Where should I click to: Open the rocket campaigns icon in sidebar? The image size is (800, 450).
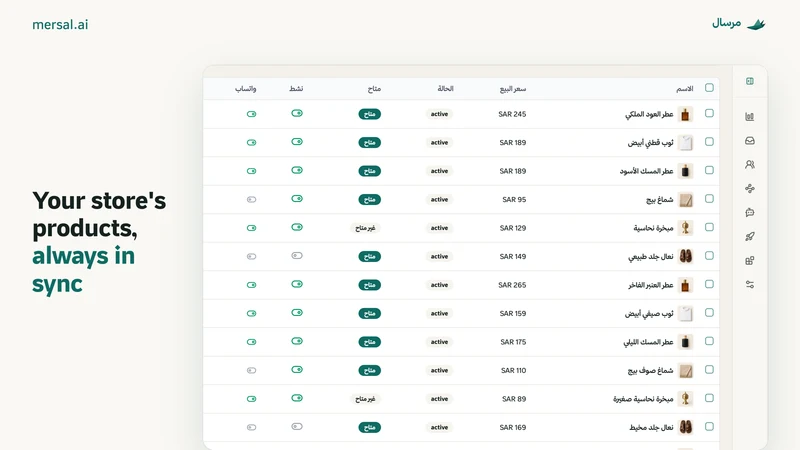749,237
